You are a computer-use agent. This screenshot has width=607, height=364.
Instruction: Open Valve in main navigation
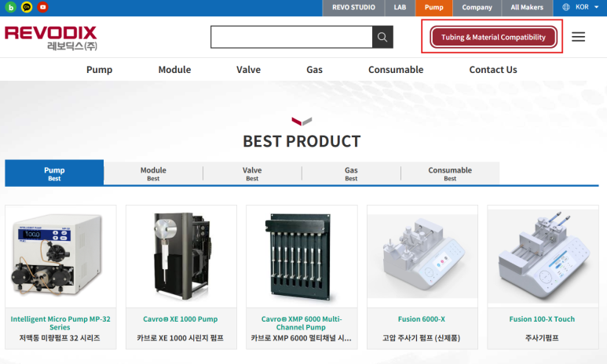pos(248,70)
